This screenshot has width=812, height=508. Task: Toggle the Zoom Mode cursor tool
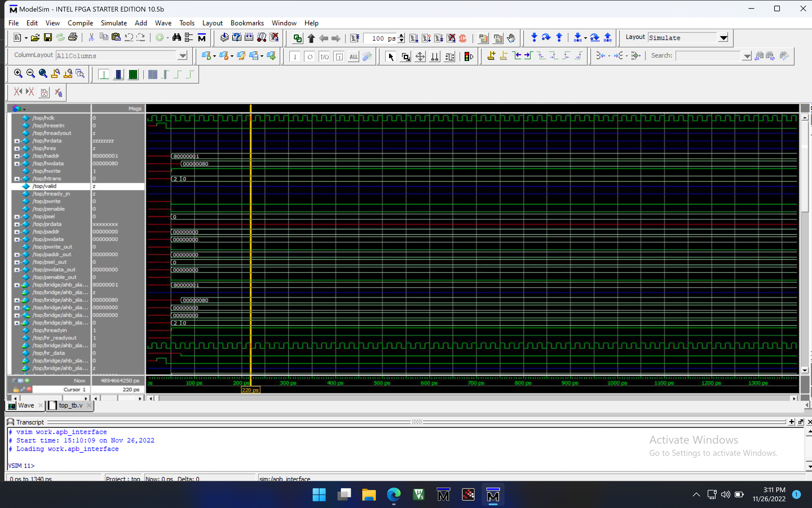(405, 56)
